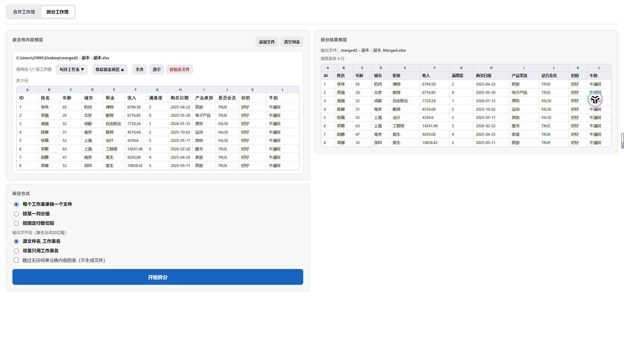This screenshot has width=624, height=364.
Task: Start splitting with 开始拆分 button
Action: [x=158, y=277]
